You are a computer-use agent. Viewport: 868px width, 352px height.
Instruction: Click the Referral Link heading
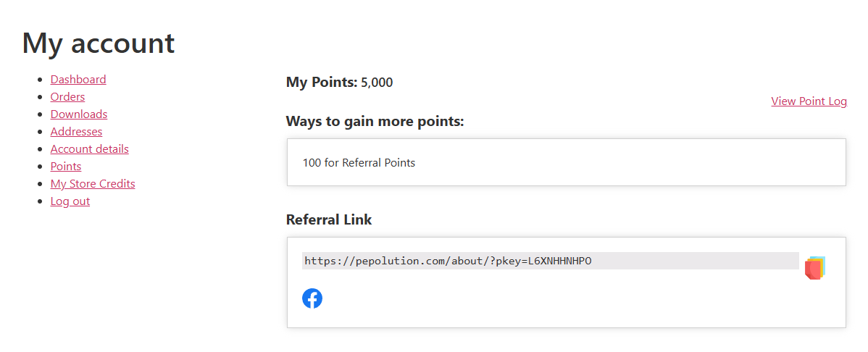click(329, 219)
